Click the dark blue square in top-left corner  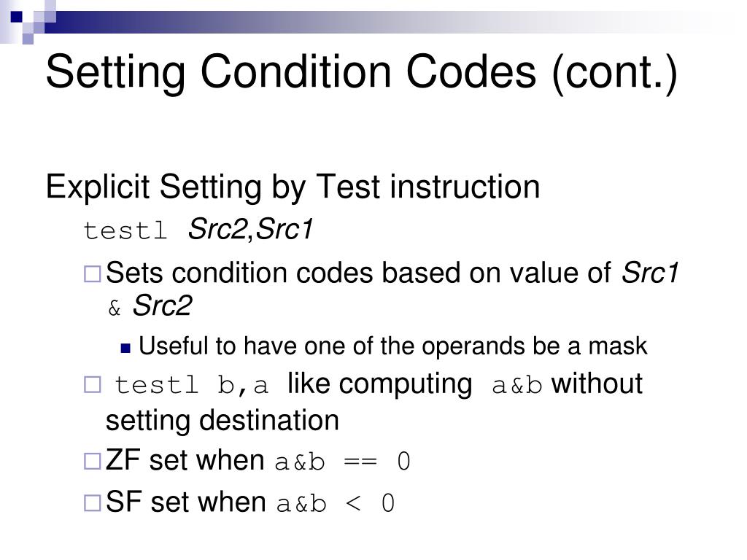(x=16, y=17)
